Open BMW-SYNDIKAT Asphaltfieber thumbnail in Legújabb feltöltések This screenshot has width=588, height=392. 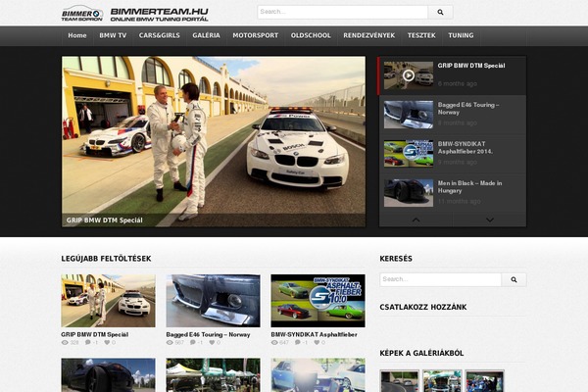click(318, 301)
